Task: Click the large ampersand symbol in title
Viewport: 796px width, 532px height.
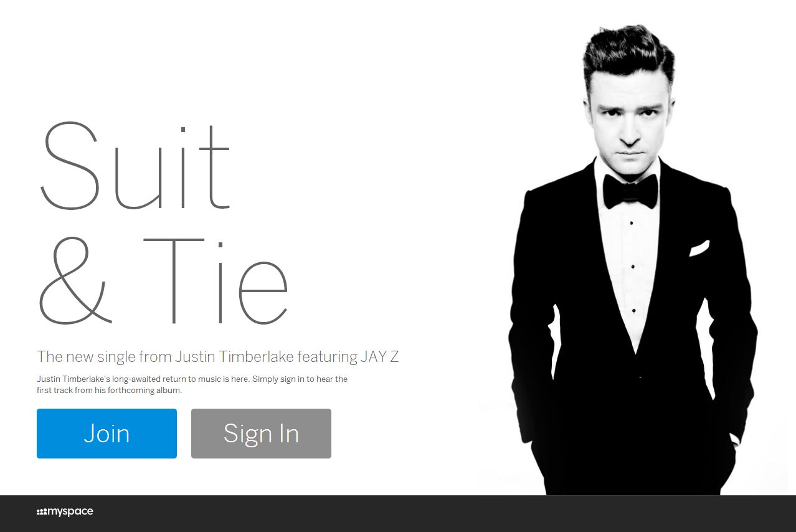Action: pyautogui.click(x=75, y=280)
